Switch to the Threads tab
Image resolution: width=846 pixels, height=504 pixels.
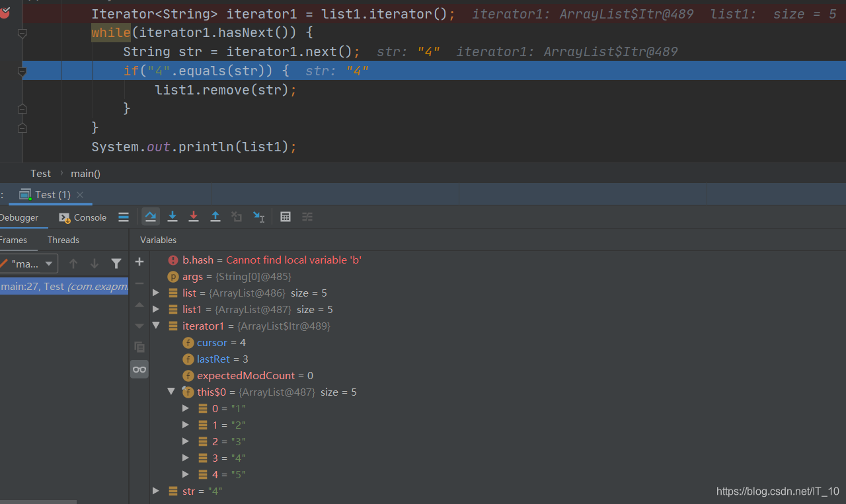[63, 240]
